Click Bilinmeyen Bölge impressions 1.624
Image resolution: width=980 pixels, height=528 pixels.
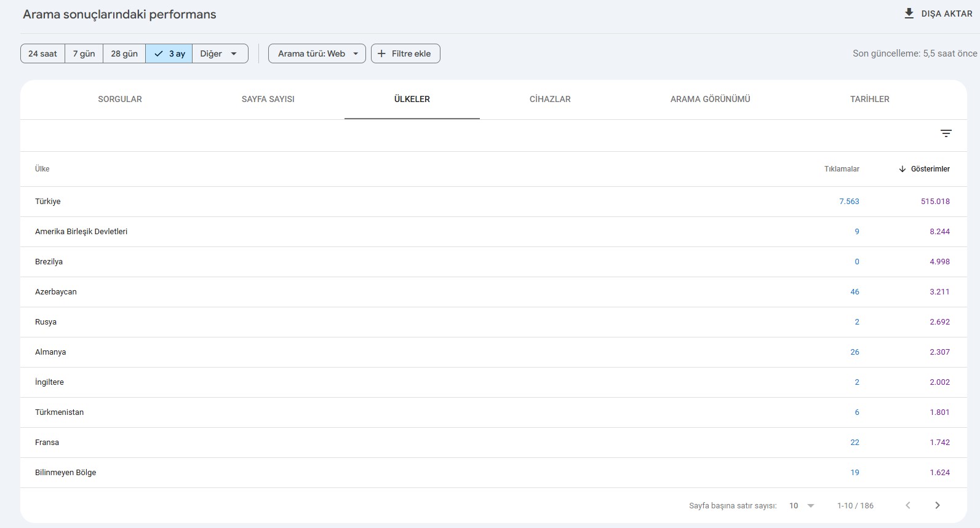coord(939,473)
